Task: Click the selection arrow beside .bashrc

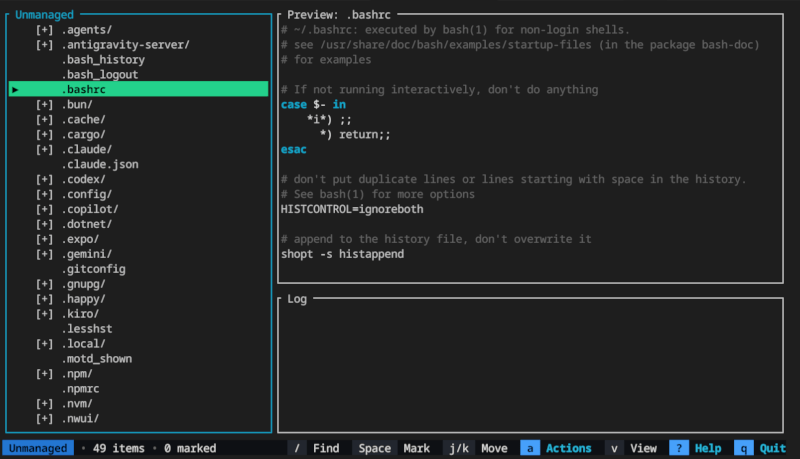Action: tap(15, 90)
